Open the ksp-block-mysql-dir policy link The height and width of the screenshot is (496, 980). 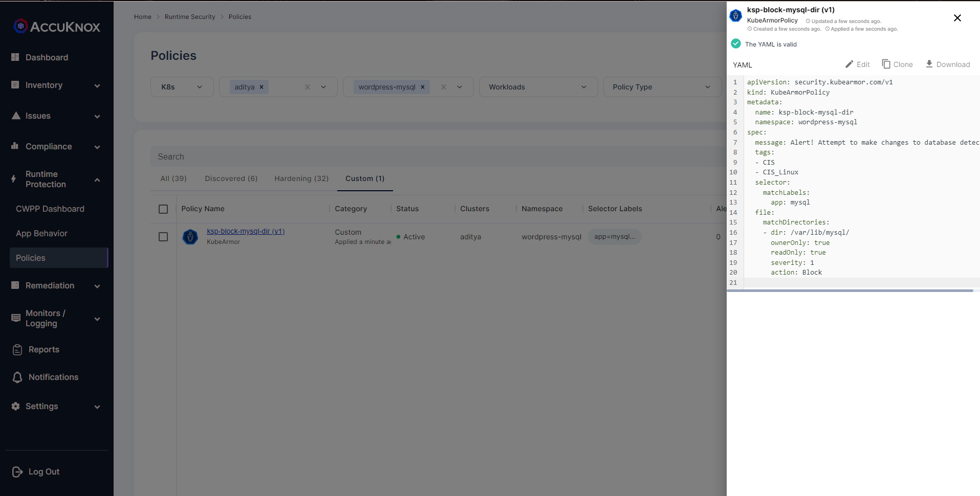pos(246,231)
